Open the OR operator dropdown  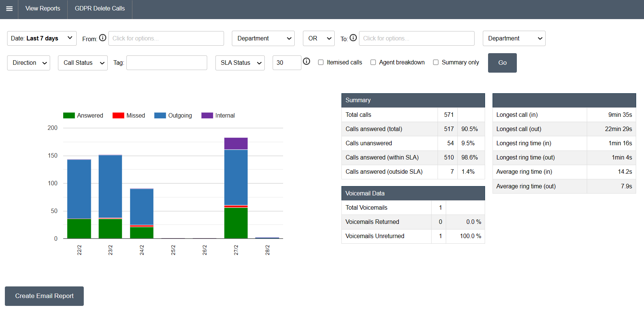pyautogui.click(x=319, y=39)
